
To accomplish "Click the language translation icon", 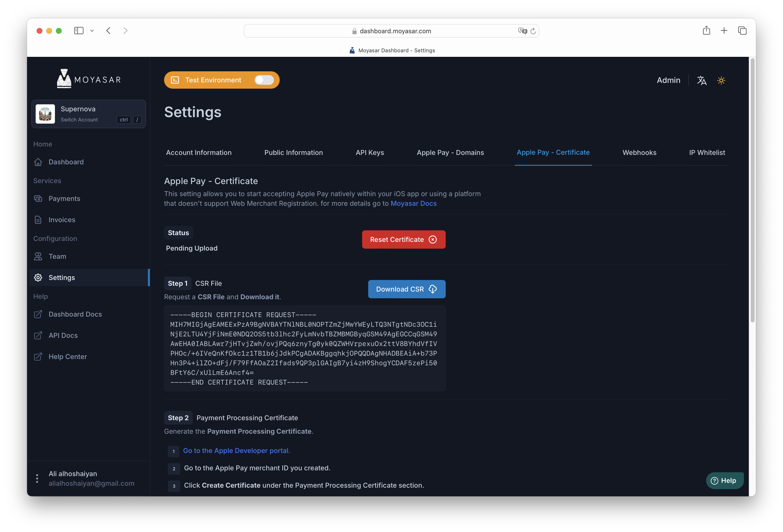I will (702, 80).
